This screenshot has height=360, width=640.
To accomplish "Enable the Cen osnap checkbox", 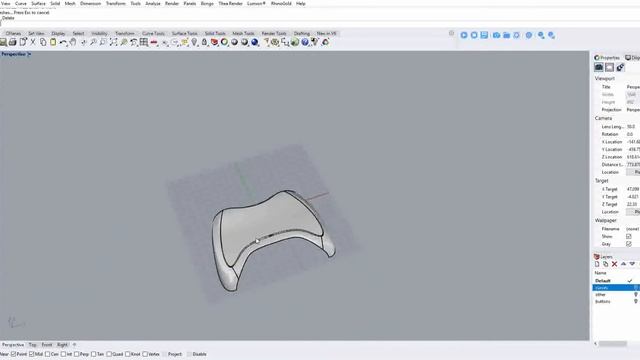I will click(47, 354).
